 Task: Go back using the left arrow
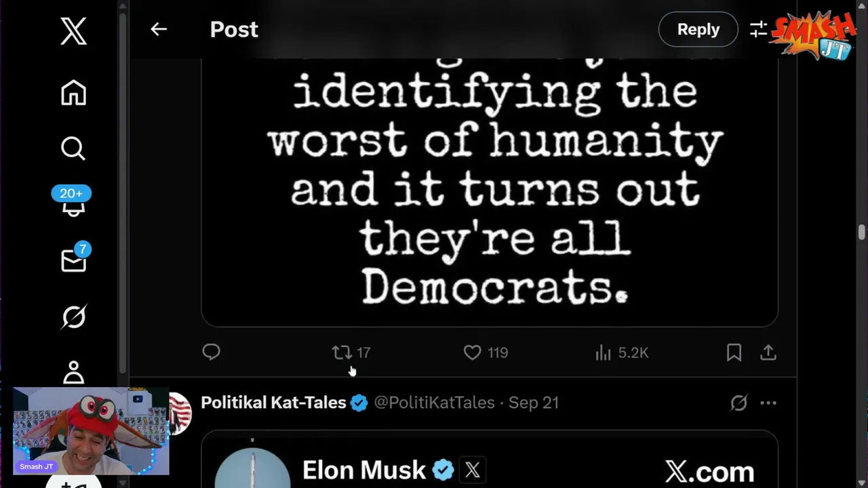coord(159,29)
